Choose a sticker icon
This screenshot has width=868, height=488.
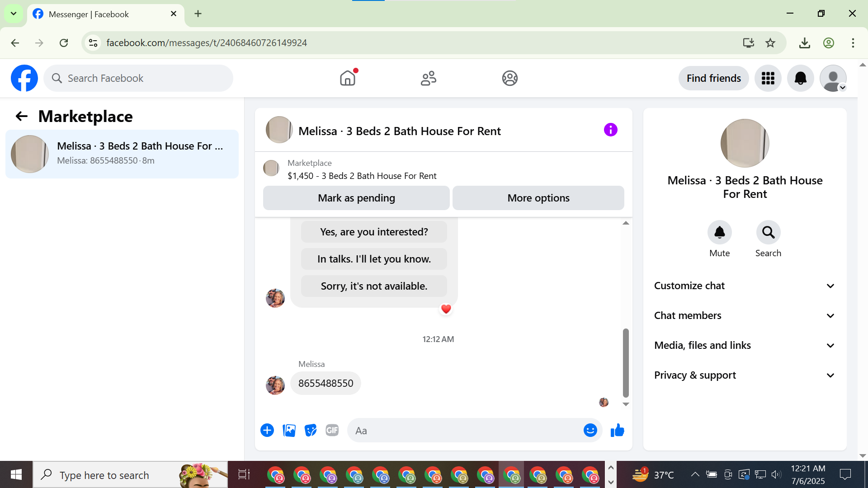pos(311,430)
